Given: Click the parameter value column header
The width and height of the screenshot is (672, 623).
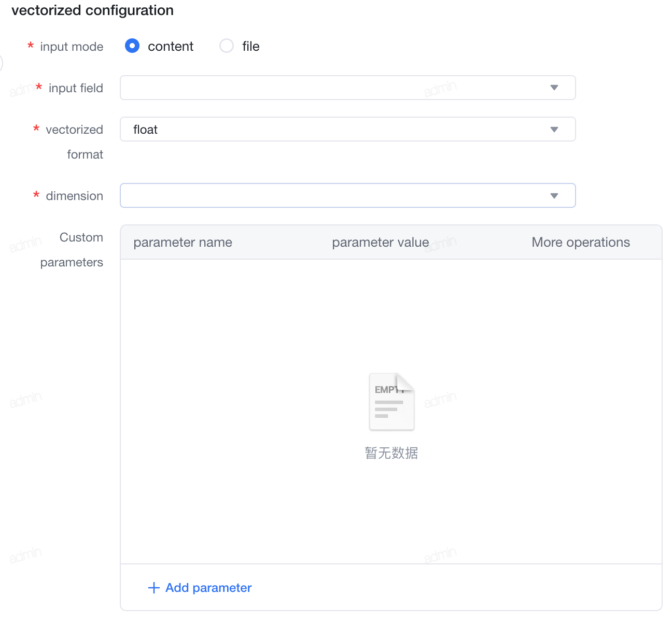Looking at the screenshot, I should (381, 242).
